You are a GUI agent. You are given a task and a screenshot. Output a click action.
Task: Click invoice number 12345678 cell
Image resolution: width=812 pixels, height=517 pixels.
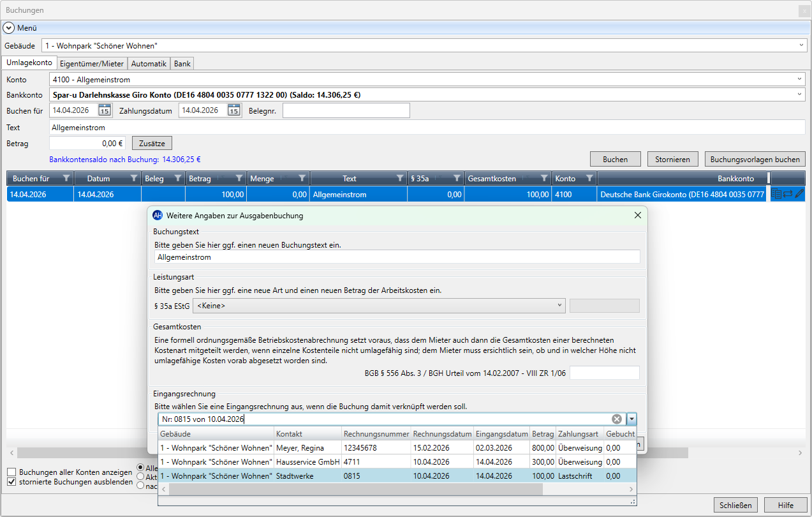tap(376, 448)
